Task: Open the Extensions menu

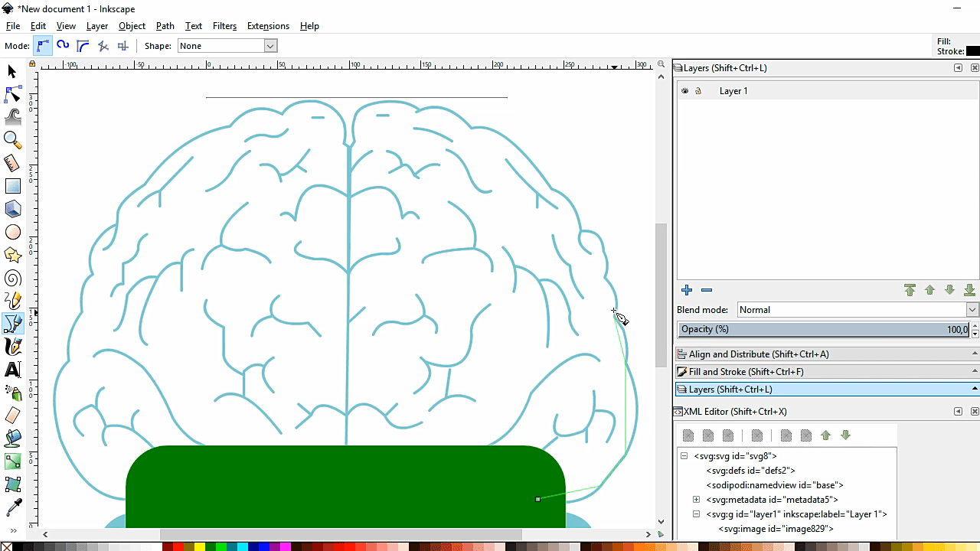Action: 268,25
